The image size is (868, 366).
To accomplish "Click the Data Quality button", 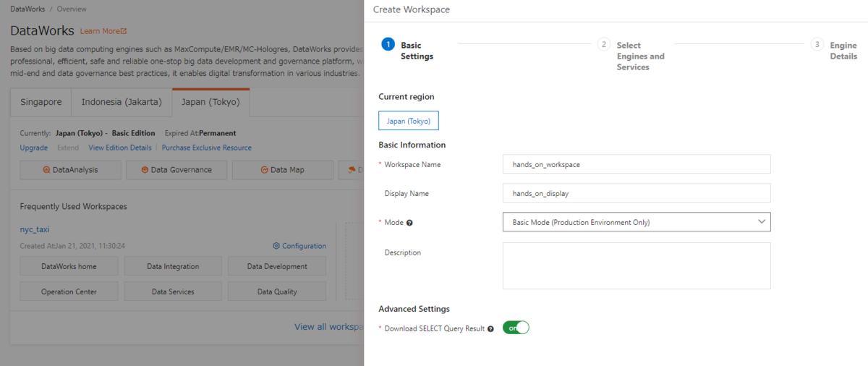I will click(277, 291).
